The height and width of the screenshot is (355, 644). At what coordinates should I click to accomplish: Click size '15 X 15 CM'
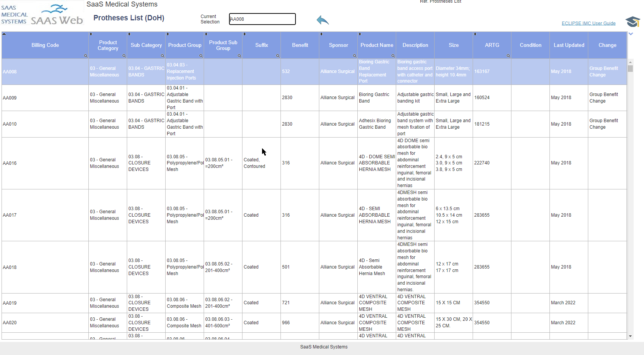(x=448, y=303)
